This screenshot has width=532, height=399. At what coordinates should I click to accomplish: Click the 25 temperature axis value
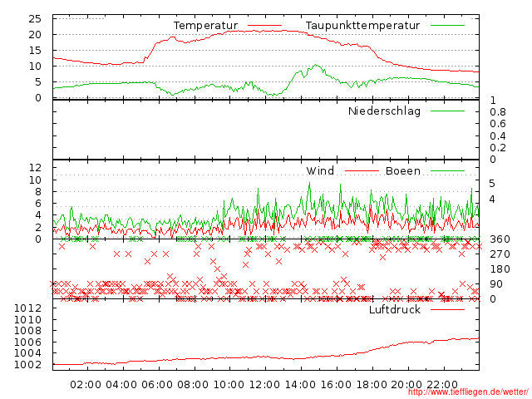tap(35, 19)
